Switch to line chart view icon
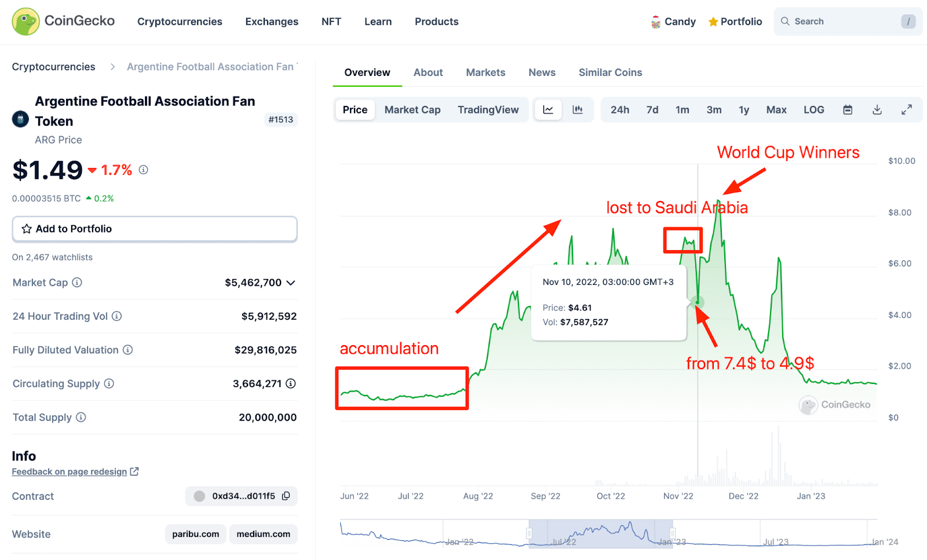 point(548,109)
